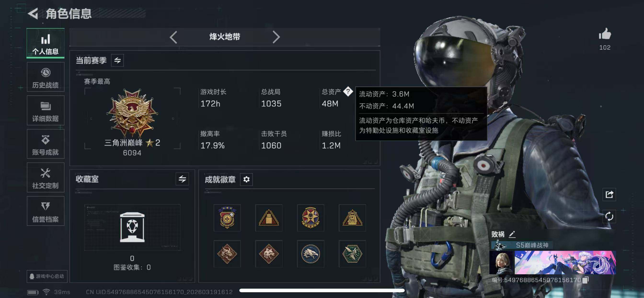Open the 社交定制 tab
644x298 pixels.
[46, 178]
